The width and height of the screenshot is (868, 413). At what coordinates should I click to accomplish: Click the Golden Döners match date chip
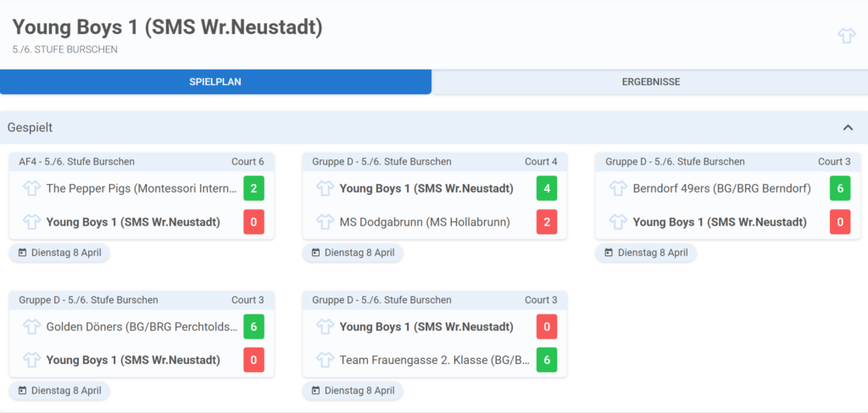59,390
